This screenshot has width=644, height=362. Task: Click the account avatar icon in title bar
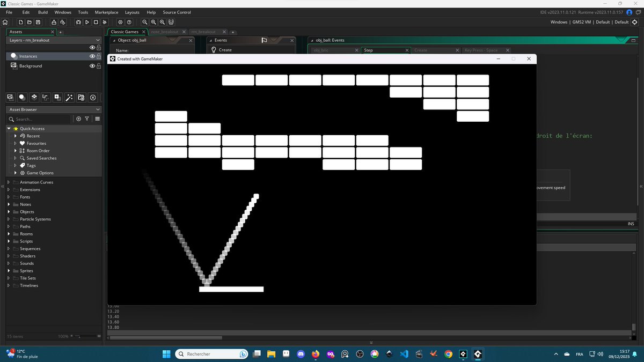click(x=629, y=12)
